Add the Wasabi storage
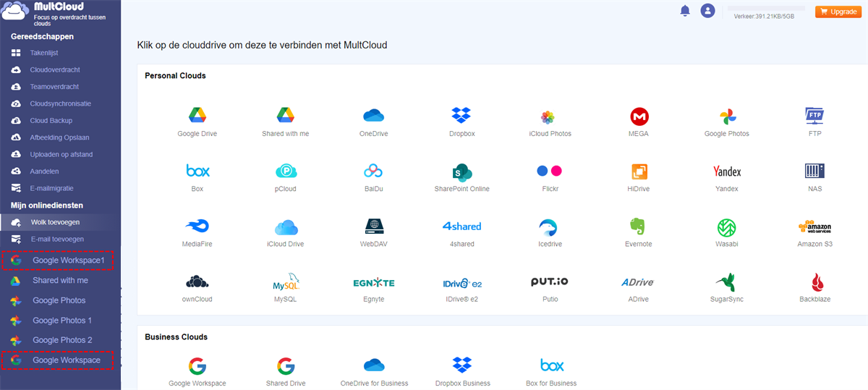The height and width of the screenshot is (390, 868). coord(727,227)
